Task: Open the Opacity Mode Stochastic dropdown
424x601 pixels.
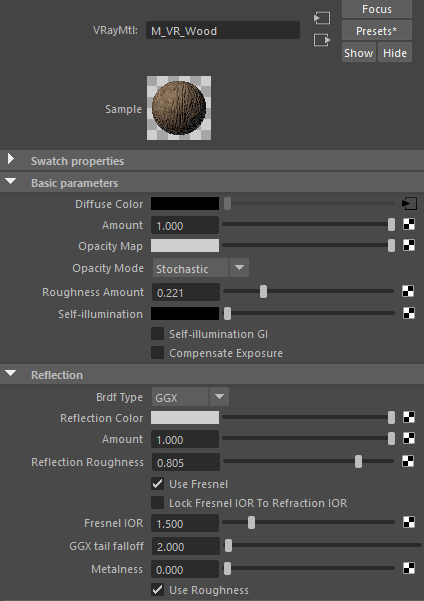Action: pyautogui.click(x=200, y=268)
